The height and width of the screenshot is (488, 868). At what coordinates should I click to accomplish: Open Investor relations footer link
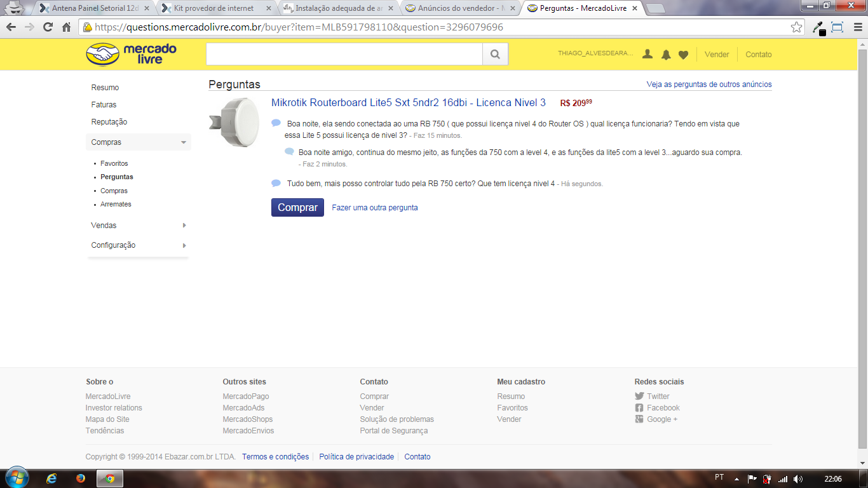click(x=114, y=408)
